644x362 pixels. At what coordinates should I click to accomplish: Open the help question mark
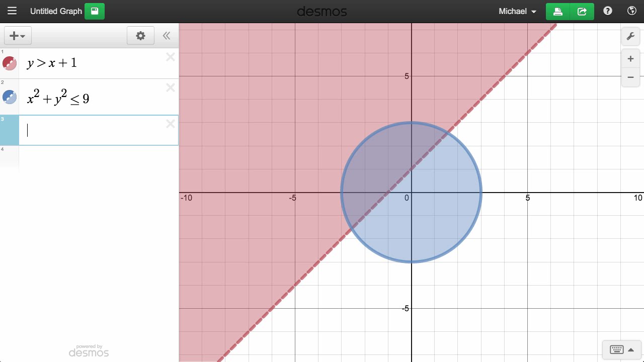click(x=608, y=11)
